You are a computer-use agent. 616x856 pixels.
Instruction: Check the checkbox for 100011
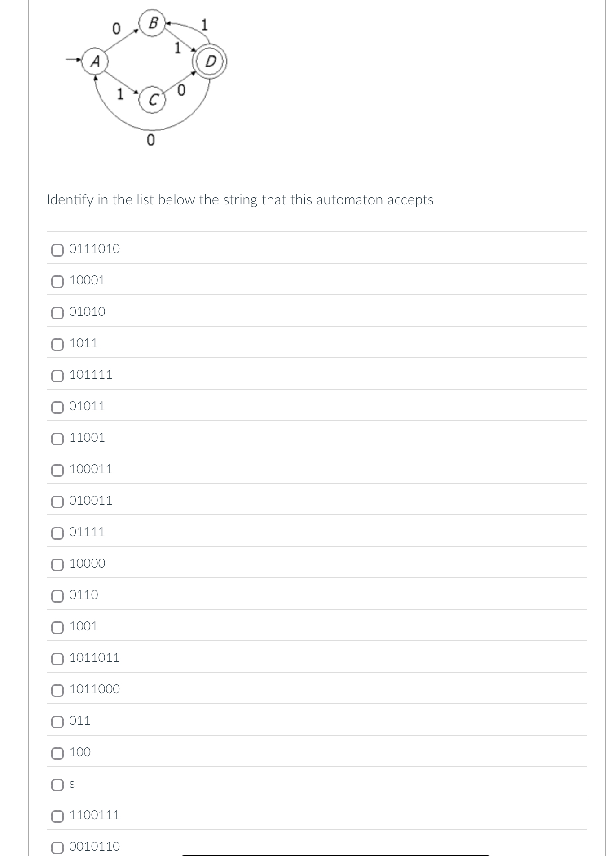point(57,471)
